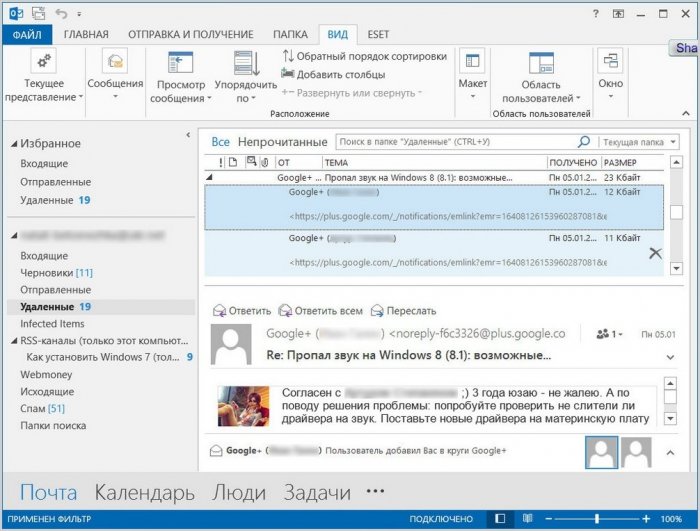Click Переслать forward button
The image size is (700, 531).
tap(404, 310)
